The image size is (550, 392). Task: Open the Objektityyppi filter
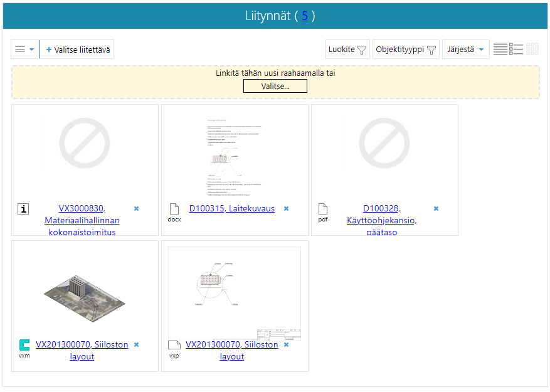[x=405, y=49]
